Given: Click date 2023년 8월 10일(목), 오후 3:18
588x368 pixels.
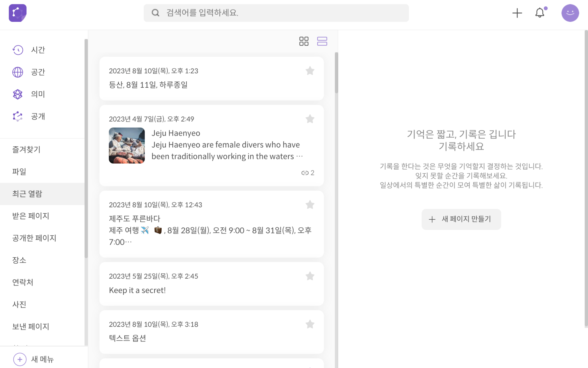Looking at the screenshot, I should coord(153,325).
